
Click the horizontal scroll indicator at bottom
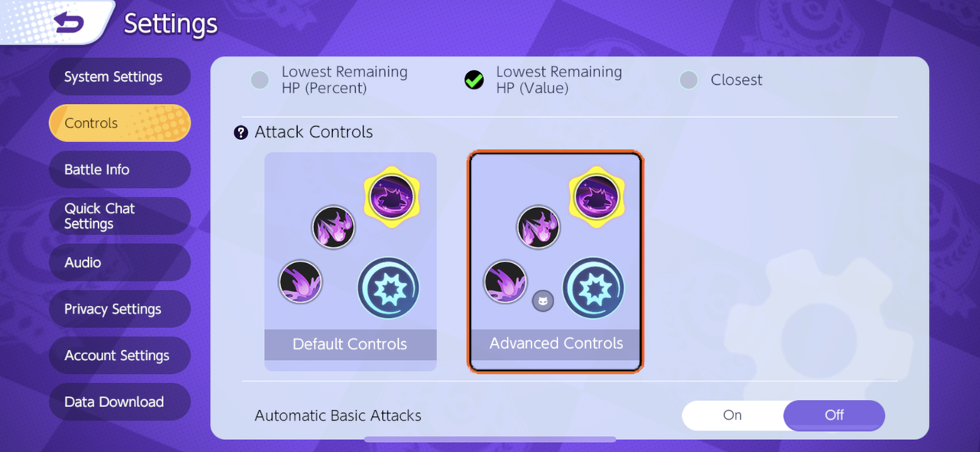(490, 439)
